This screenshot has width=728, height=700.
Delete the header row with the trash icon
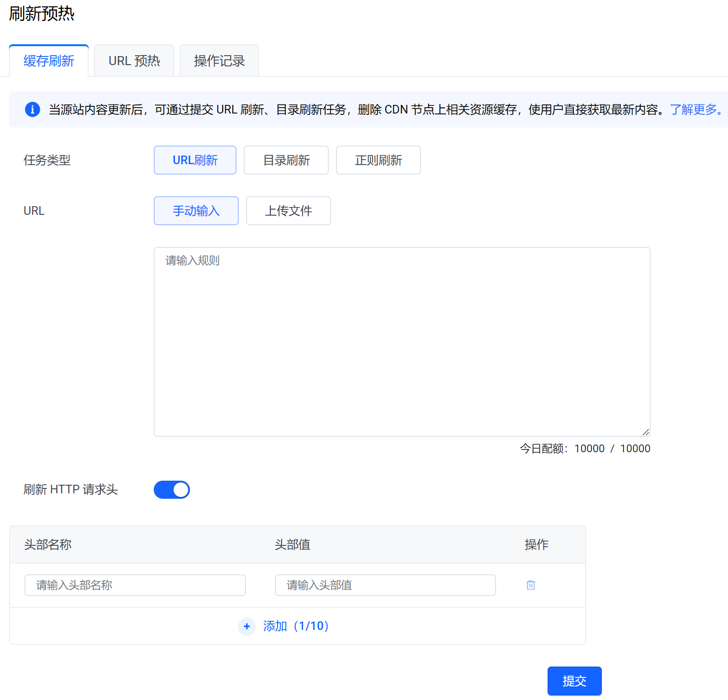pyautogui.click(x=531, y=585)
